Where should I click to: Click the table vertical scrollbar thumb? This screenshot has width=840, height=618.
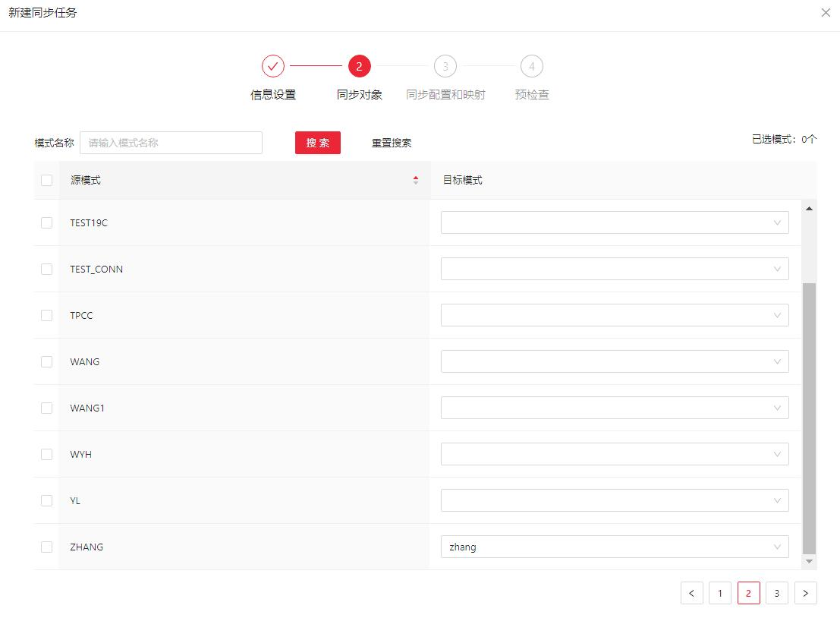(x=809, y=419)
